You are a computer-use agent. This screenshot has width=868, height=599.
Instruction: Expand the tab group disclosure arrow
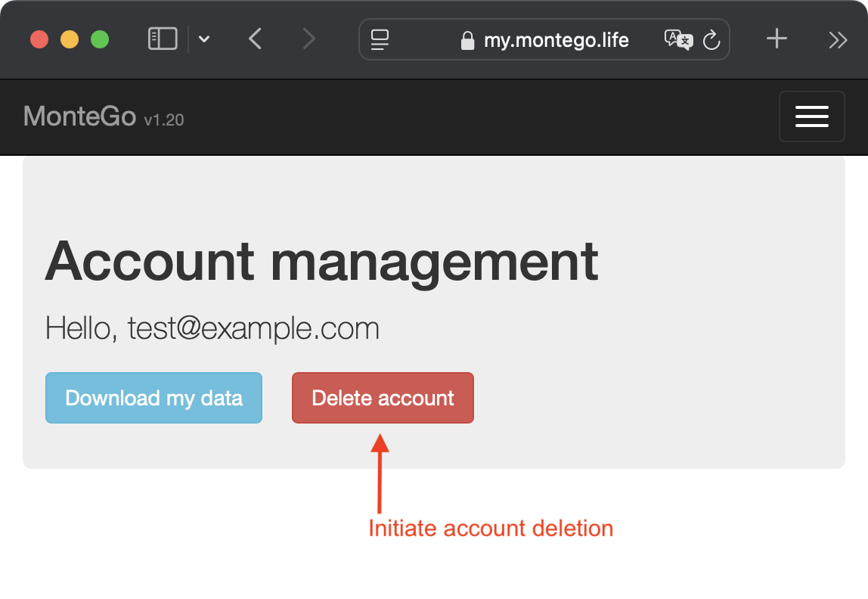tap(203, 39)
